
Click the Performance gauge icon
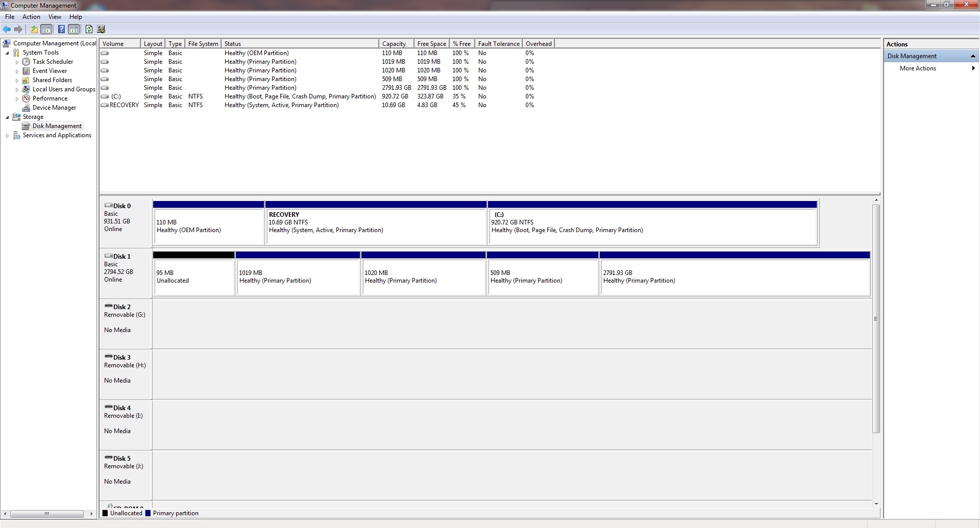26,98
